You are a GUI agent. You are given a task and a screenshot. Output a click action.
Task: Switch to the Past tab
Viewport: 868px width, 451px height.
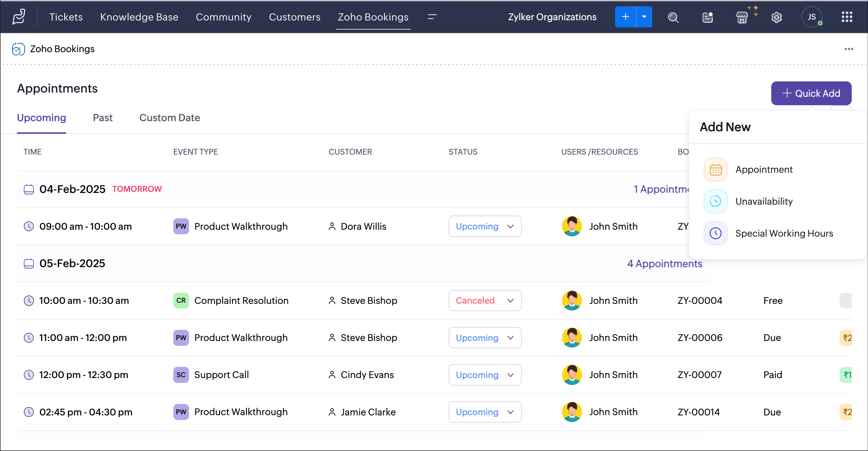[103, 118]
